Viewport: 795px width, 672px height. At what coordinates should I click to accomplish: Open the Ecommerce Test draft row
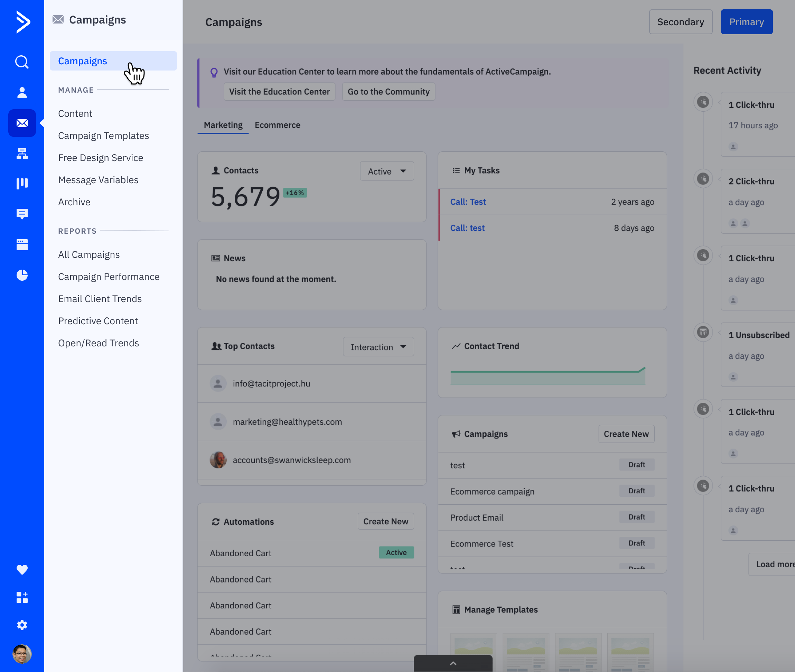(x=552, y=544)
